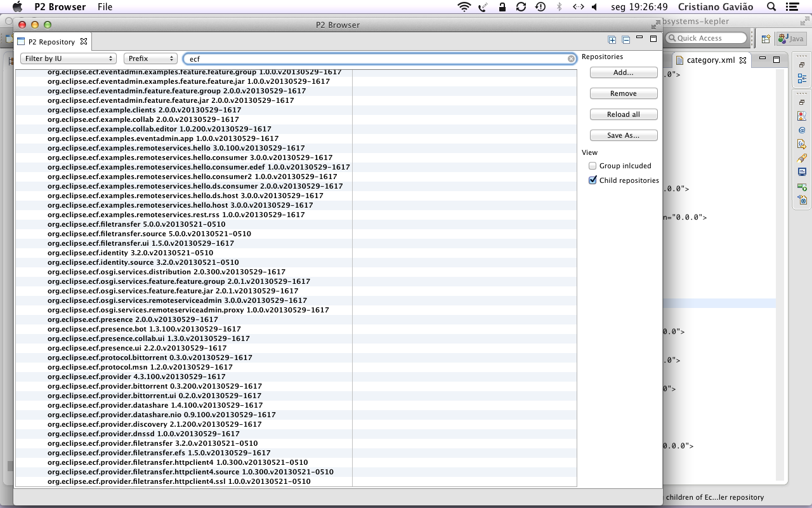Restore the lower right trim stack
Image resolution: width=812 pixels, height=508 pixels.
pos(802,102)
